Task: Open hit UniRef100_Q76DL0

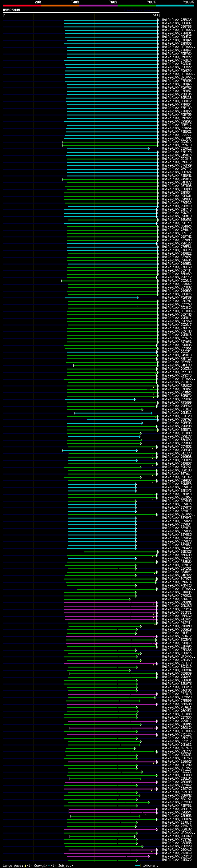Action: coord(177,61)
